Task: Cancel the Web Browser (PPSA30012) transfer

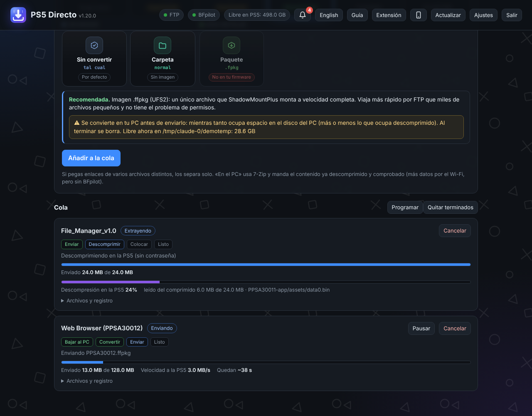Action: (455, 328)
